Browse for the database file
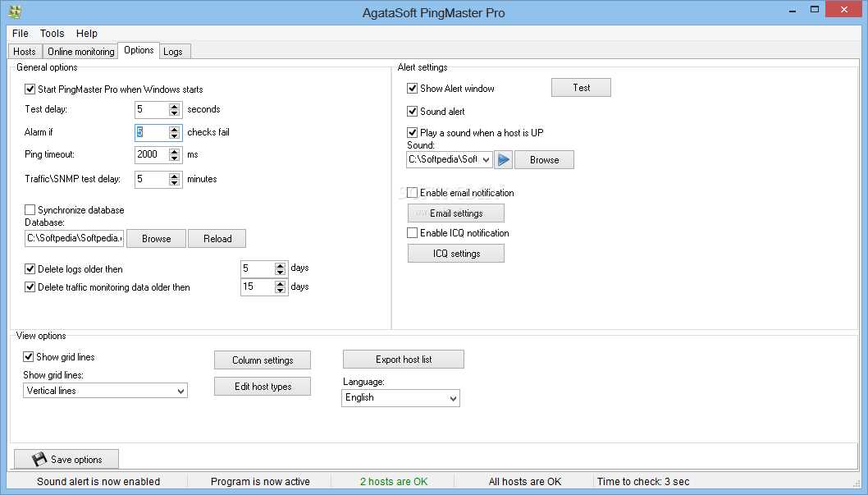 [x=156, y=239]
